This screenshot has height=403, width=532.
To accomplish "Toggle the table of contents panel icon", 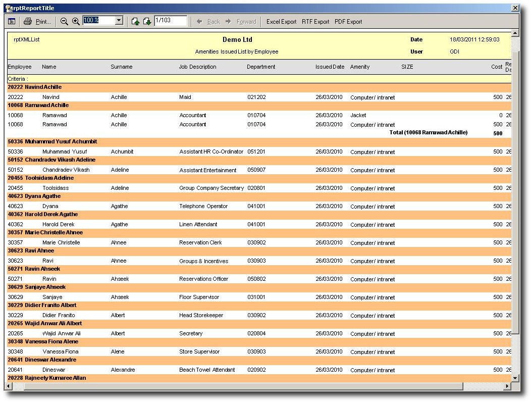I will tap(12, 21).
